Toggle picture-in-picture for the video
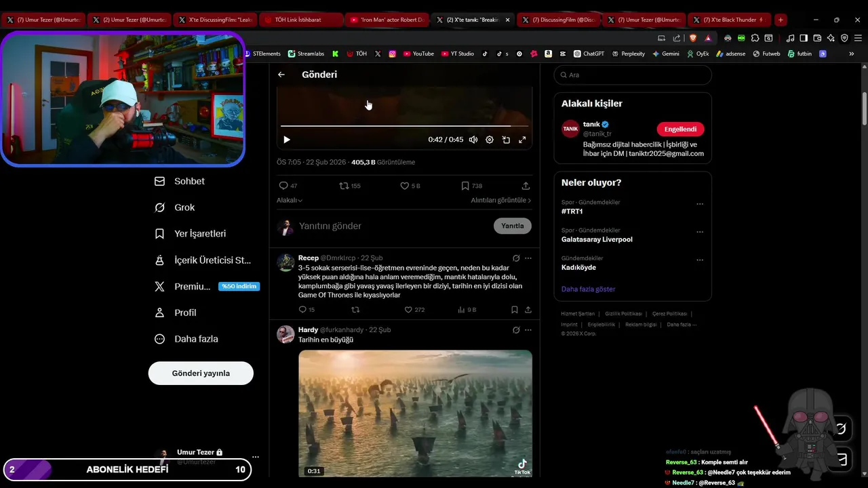The height and width of the screenshot is (488, 868). [506, 140]
